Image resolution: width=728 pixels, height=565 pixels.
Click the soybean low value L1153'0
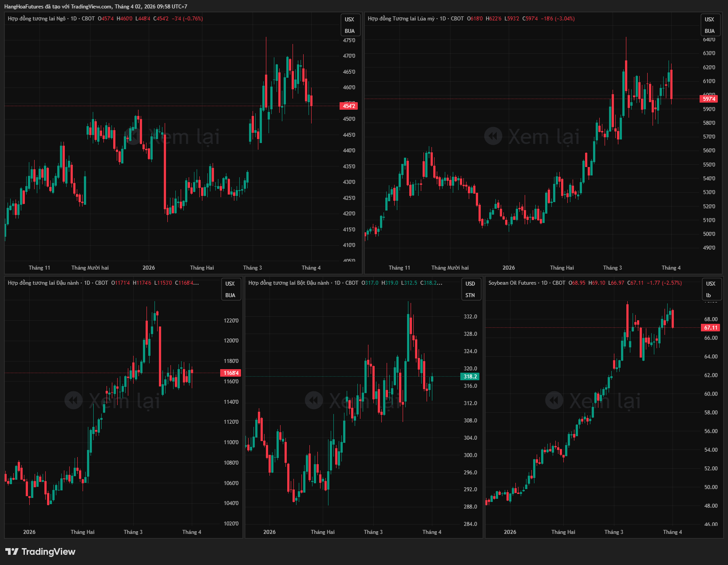[x=163, y=283]
